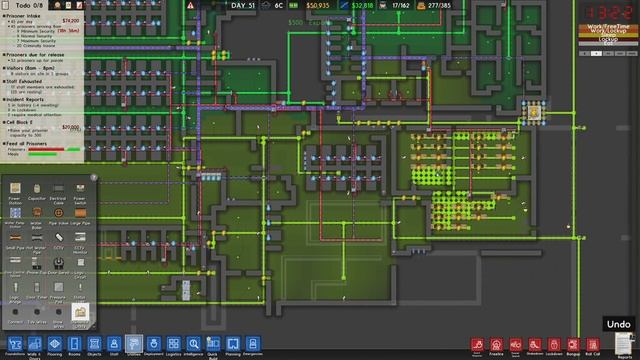Click the DAY 51 indicator
Image resolution: width=640 pixels, height=360 pixels.
pyautogui.click(x=243, y=6)
